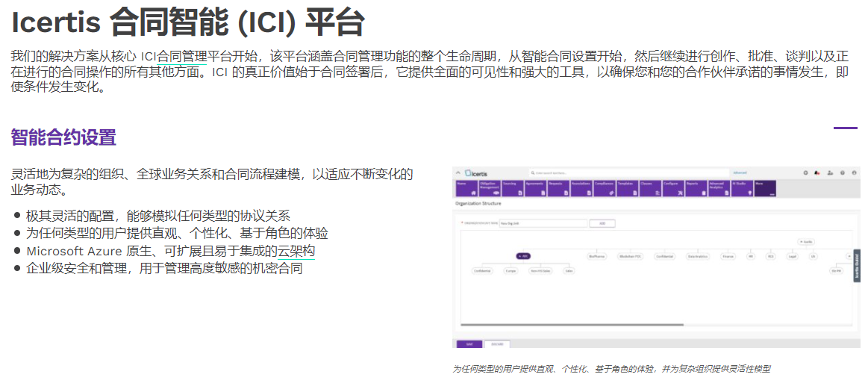Collapse the Icertis root node
The image size is (868, 386).
(805, 242)
